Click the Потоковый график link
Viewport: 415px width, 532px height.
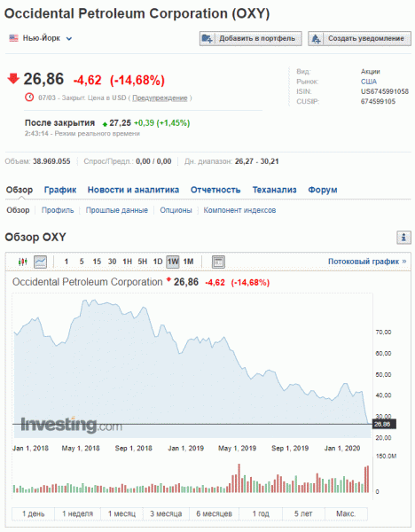[x=367, y=262]
